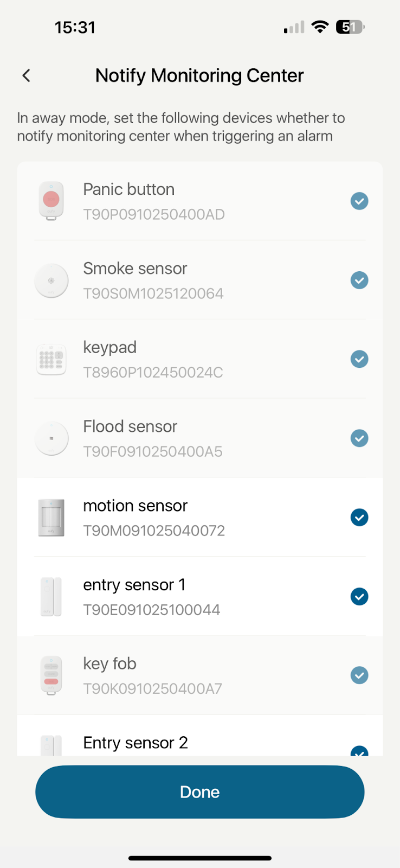Uncheck the Panic button checkbox
Image resolution: width=400 pixels, height=868 pixels.
point(359,201)
